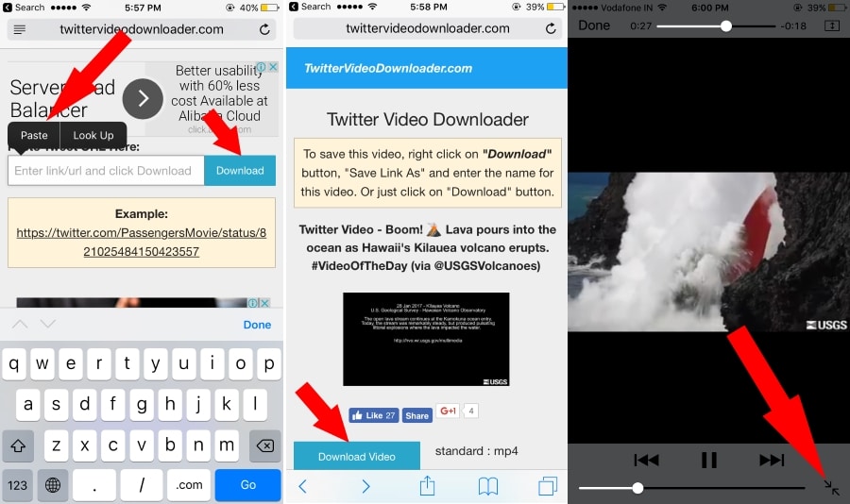Toggle the video aspect fill icon
The width and height of the screenshot is (850, 504).
831,25
